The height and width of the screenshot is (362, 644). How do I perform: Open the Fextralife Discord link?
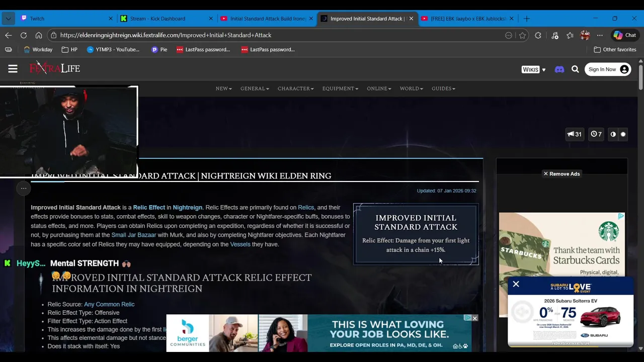click(559, 69)
